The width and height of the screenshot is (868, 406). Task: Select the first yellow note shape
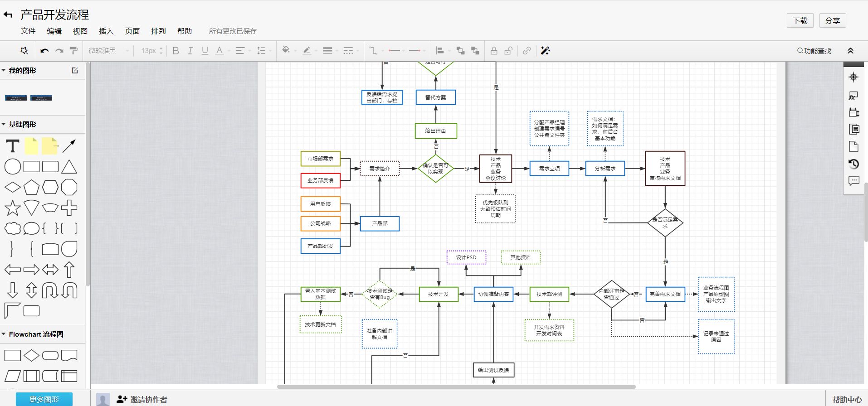(x=31, y=146)
